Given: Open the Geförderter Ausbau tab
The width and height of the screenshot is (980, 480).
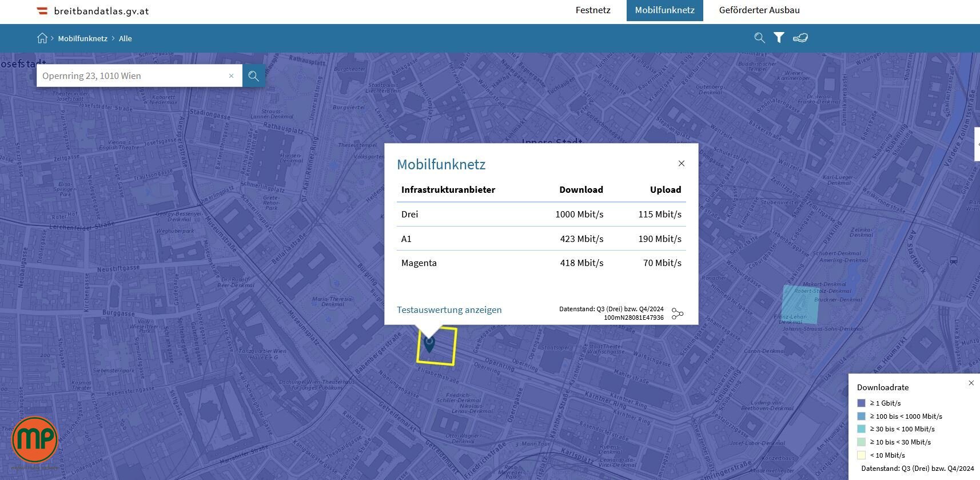Looking at the screenshot, I should click(759, 10).
